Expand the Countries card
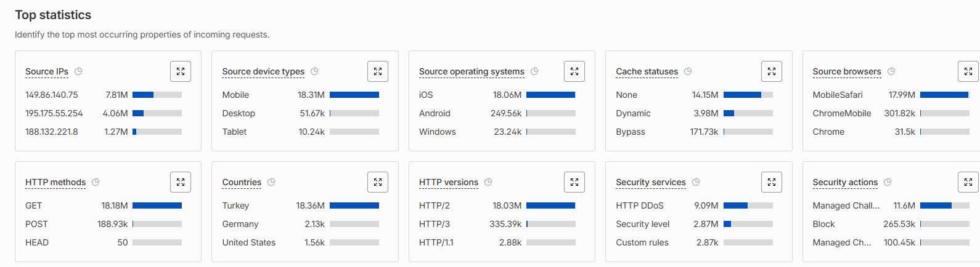This screenshot has width=980, height=267. pos(378,182)
